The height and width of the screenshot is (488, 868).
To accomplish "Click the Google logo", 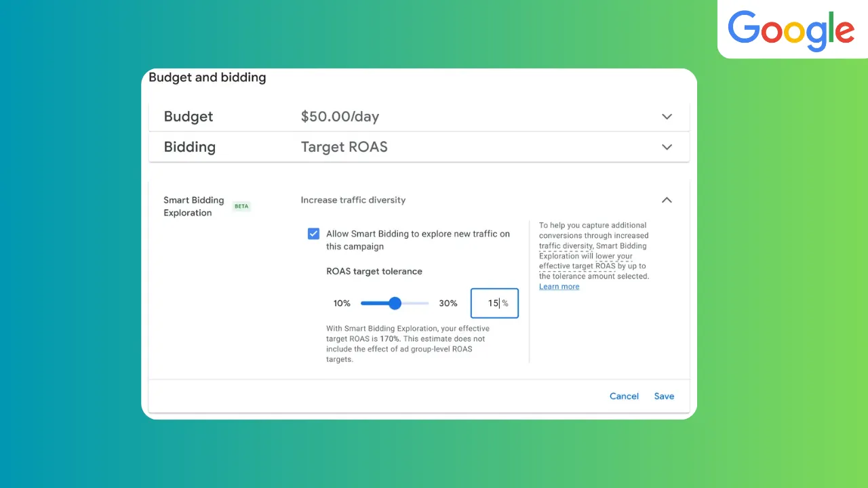I will click(x=791, y=30).
